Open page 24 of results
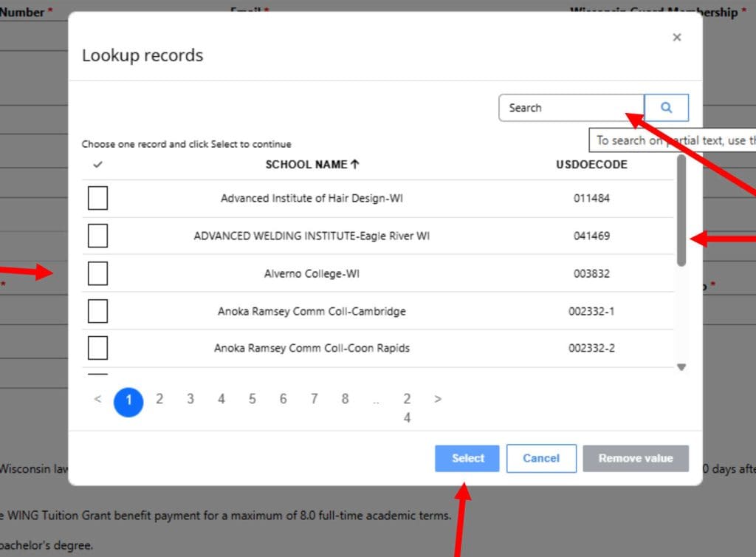756x557 pixels. [x=407, y=408]
